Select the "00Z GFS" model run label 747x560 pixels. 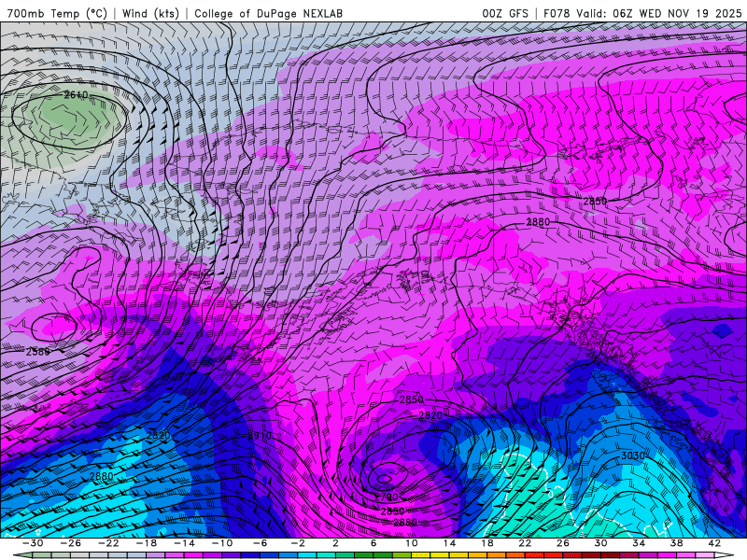pyautogui.click(x=505, y=13)
